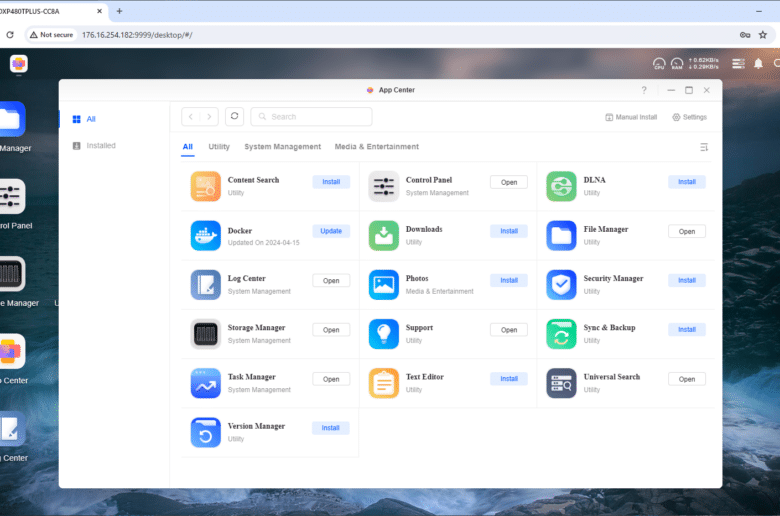780x516 pixels.
Task: Open a new browser tab
Action: point(119,11)
